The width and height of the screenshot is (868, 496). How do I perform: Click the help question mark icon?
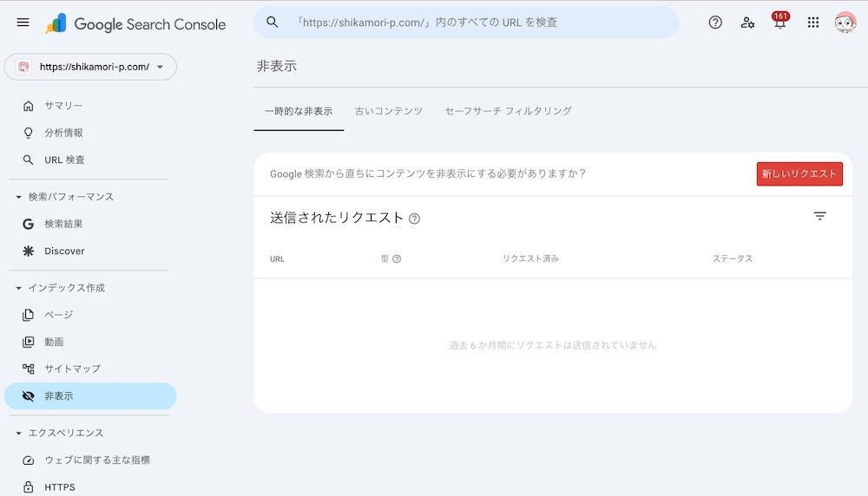(x=715, y=23)
